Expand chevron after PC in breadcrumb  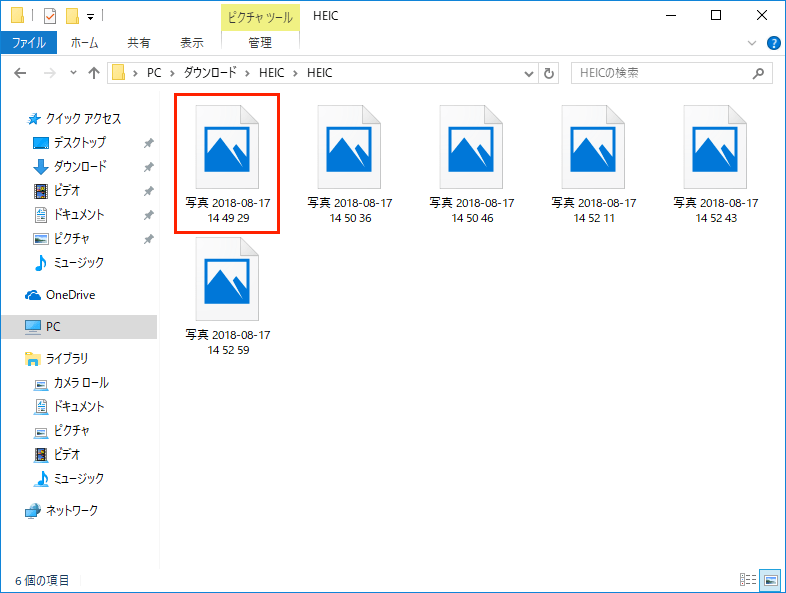172,74
